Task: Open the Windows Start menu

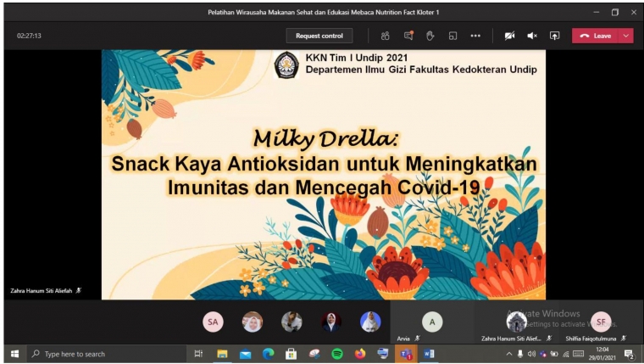Action: (x=14, y=354)
